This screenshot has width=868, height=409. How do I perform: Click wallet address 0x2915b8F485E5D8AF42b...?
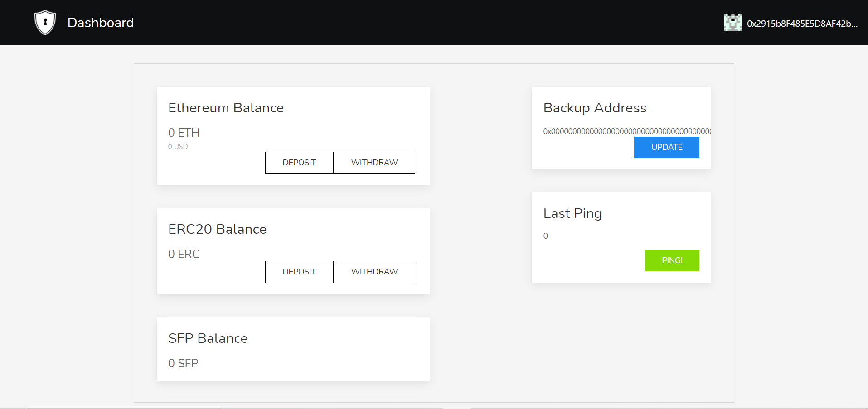(x=802, y=24)
